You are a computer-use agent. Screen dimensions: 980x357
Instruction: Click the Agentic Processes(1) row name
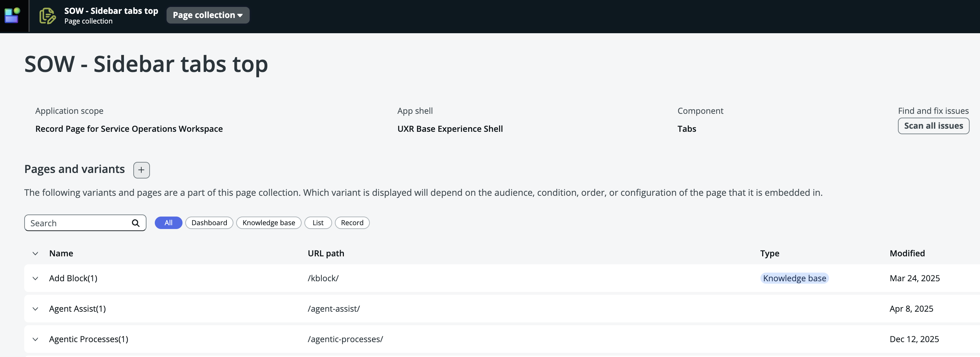(x=89, y=339)
